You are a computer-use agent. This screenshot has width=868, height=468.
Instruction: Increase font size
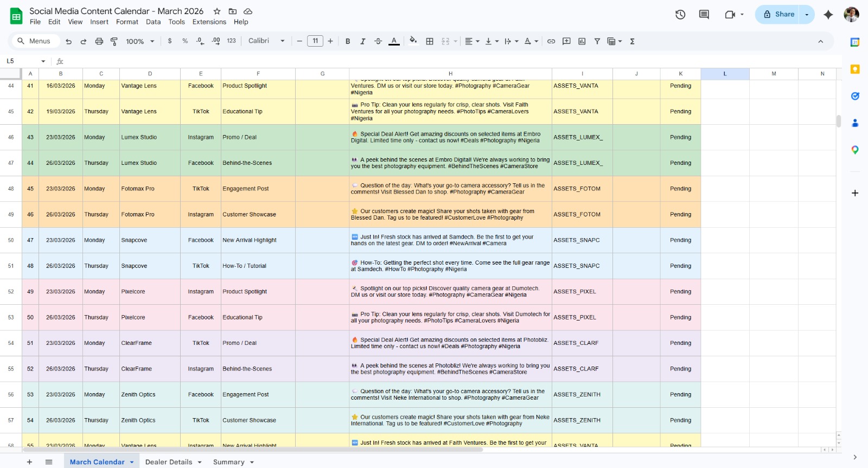[330, 41]
